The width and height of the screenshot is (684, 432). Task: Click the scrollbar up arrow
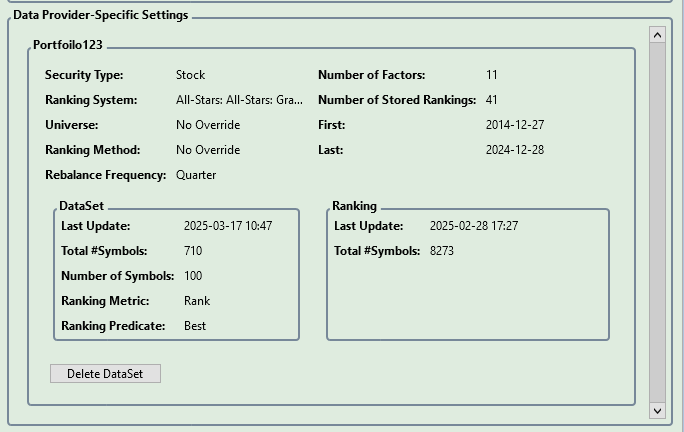pyautogui.click(x=657, y=35)
